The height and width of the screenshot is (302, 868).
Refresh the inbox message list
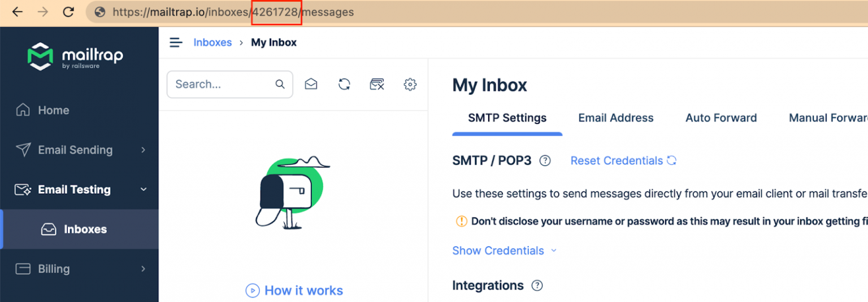pyautogui.click(x=344, y=84)
